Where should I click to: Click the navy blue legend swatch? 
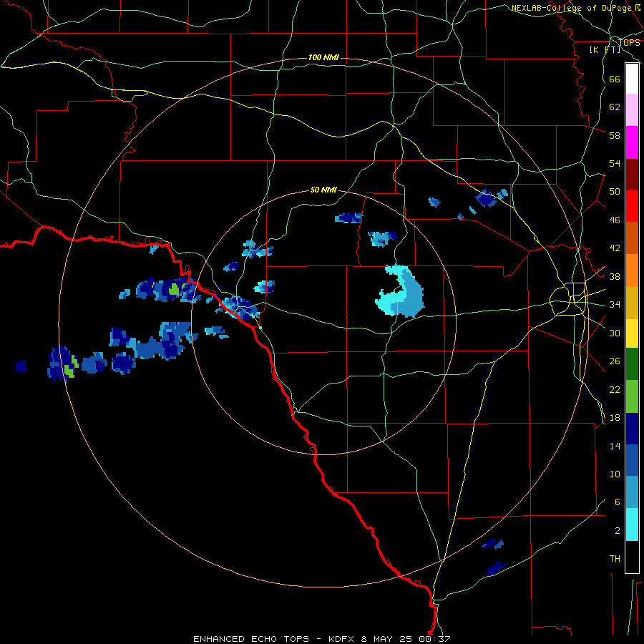pyautogui.click(x=632, y=429)
